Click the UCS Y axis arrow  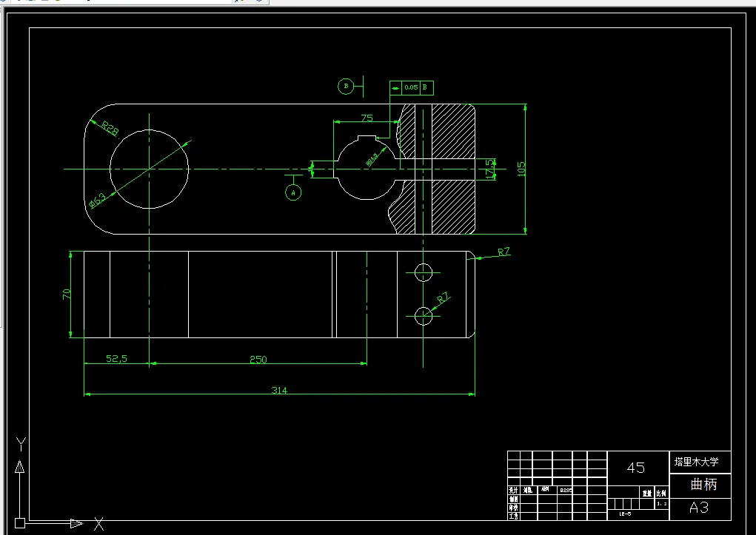[x=20, y=467]
